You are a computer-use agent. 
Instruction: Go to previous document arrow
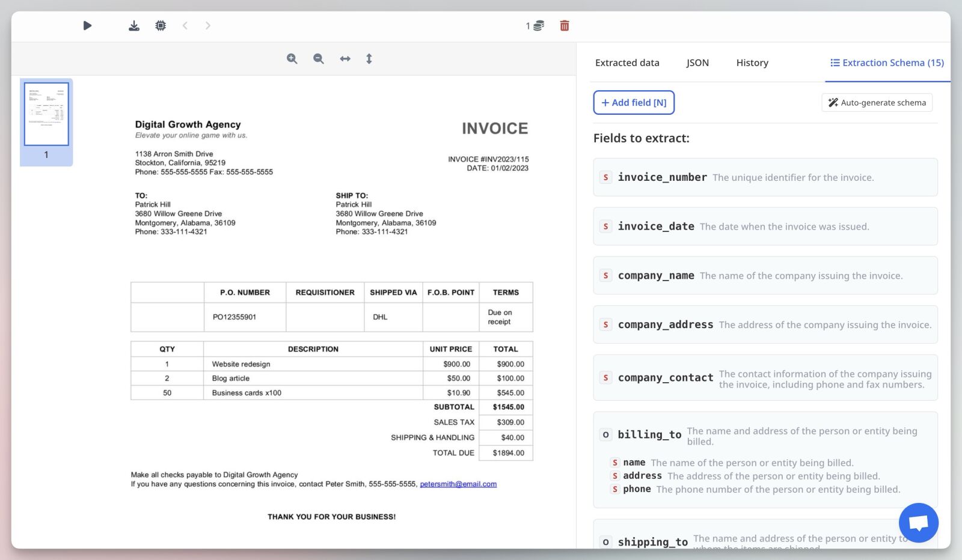(x=185, y=25)
